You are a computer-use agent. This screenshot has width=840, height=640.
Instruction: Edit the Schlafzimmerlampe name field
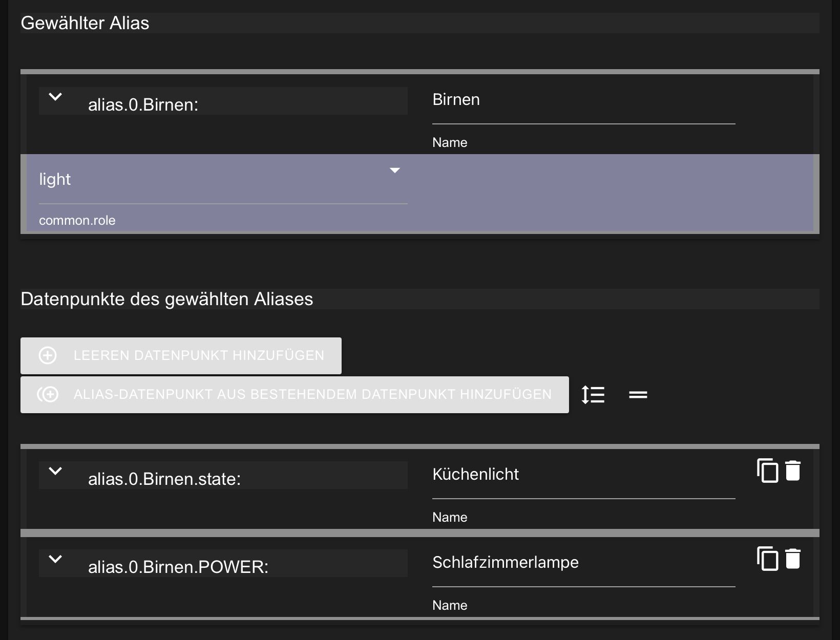583,563
